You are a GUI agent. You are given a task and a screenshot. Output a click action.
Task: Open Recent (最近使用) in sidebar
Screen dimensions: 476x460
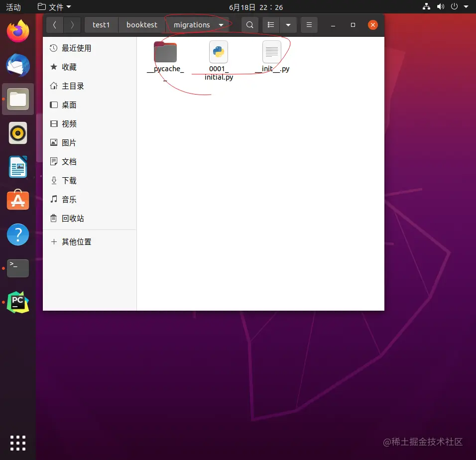pyautogui.click(x=90, y=48)
